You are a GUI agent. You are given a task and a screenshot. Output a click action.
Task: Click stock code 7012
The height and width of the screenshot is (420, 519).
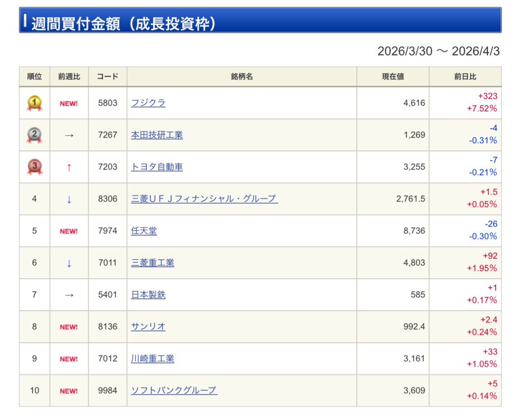pyautogui.click(x=108, y=358)
